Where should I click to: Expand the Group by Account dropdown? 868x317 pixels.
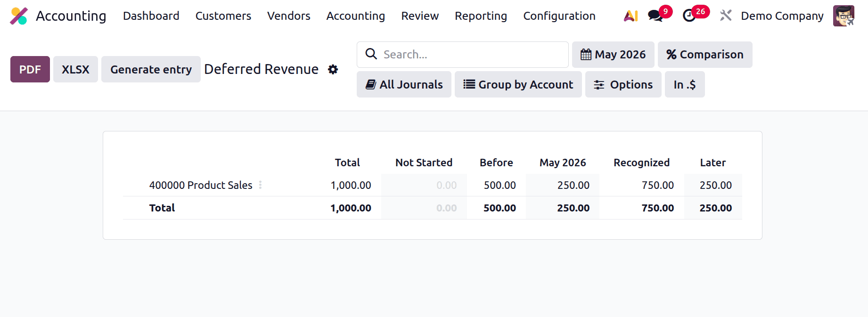click(518, 85)
